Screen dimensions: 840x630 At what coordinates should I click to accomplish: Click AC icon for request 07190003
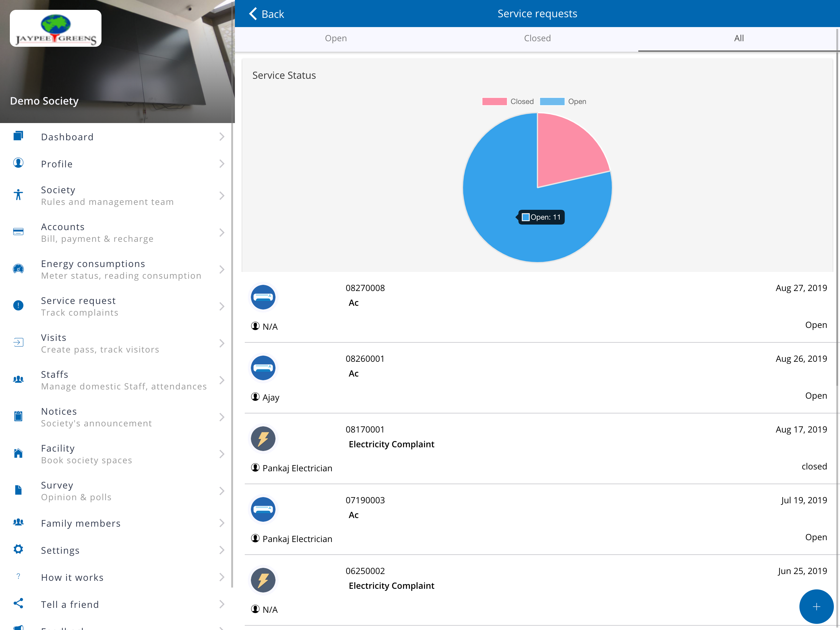click(263, 509)
